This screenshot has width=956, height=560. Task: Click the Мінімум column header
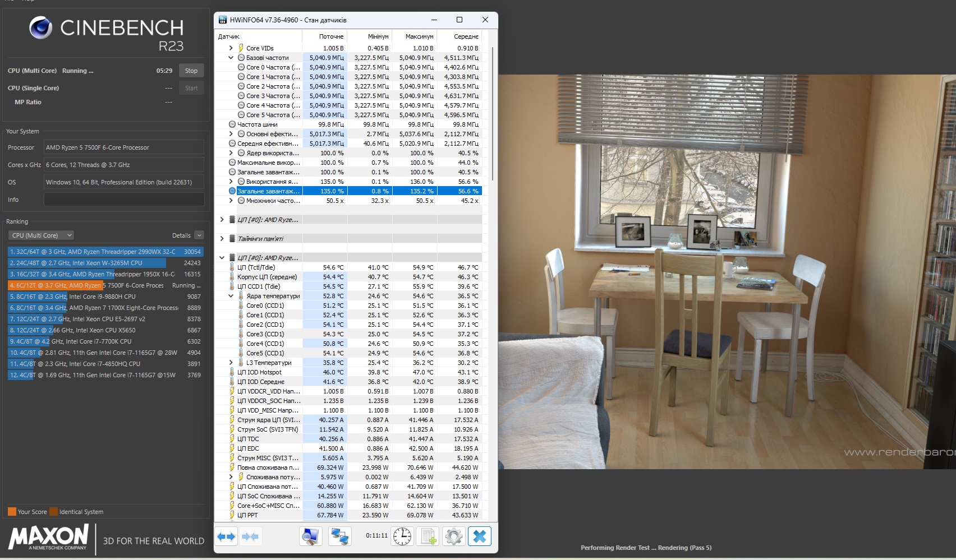[x=370, y=36]
